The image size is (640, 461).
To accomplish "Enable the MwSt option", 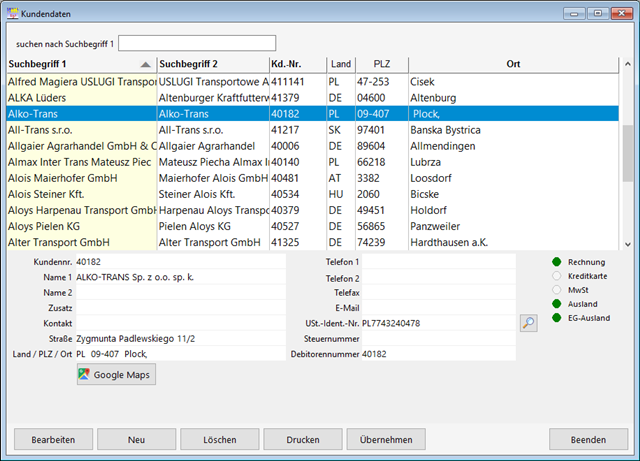I will pos(556,290).
